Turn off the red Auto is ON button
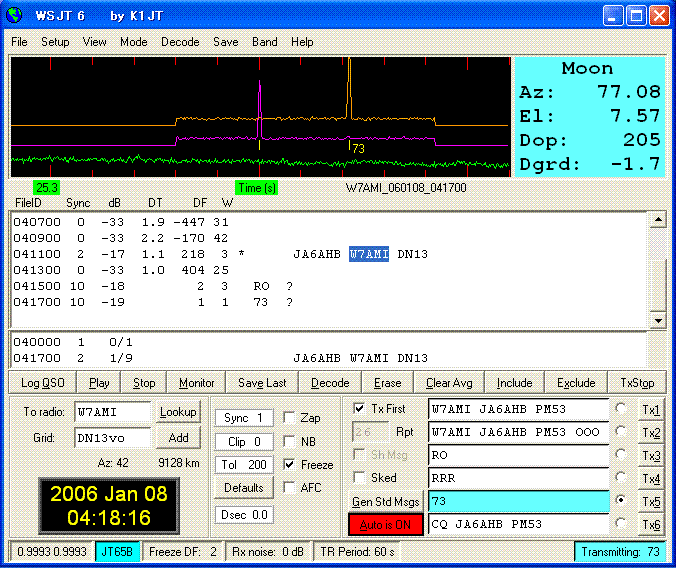Viewport: 676px width, 568px height. [x=385, y=525]
